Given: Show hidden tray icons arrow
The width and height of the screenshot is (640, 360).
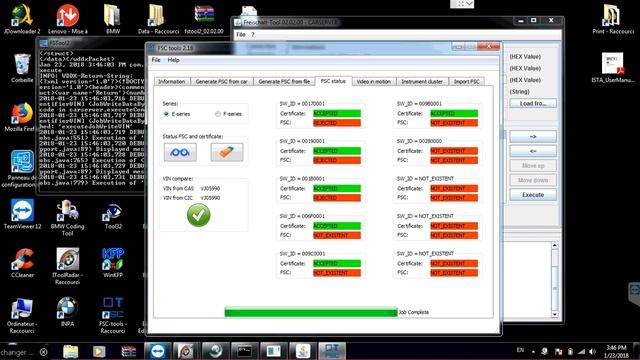Looking at the screenshot, I should [x=533, y=351].
